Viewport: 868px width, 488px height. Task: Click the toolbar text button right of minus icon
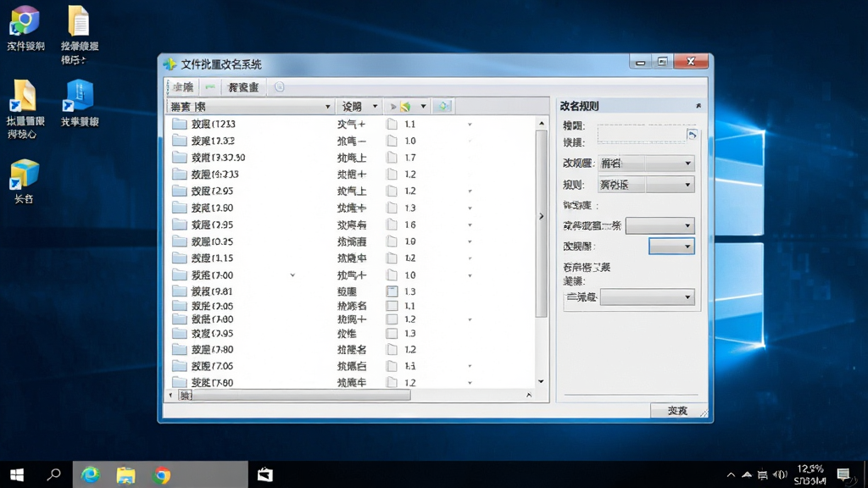243,87
